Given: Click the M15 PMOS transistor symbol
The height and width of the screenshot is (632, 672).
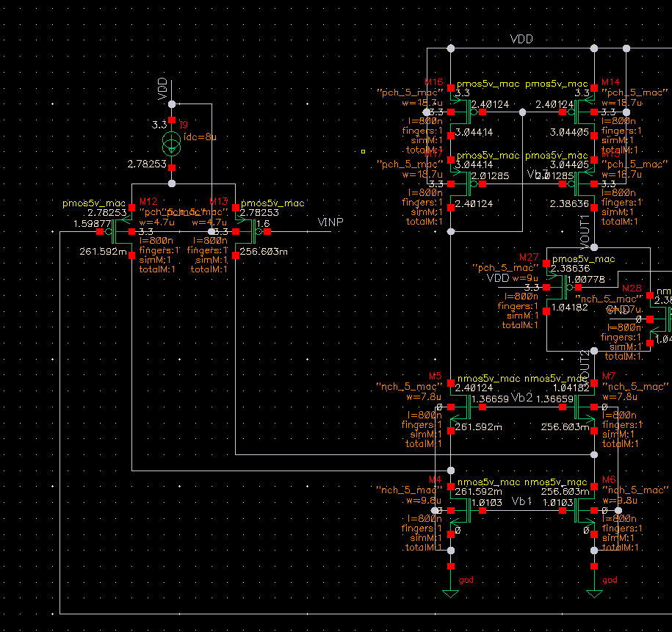Looking at the screenshot, I should 578,184.
